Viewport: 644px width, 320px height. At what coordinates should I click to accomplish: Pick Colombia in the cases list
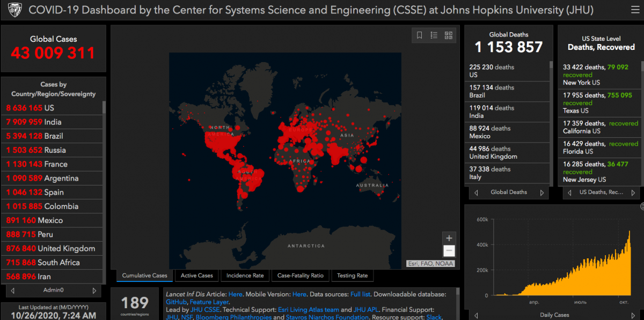tap(52, 206)
